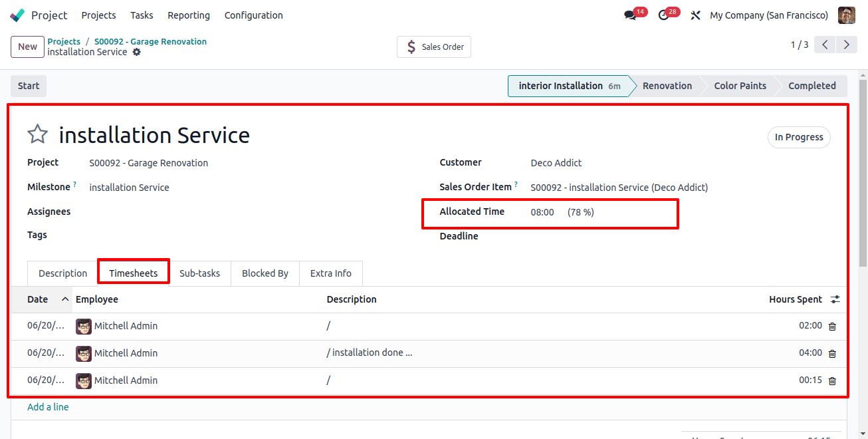The width and height of the screenshot is (868, 439).
Task: Open the Reporting menu
Action: (189, 15)
